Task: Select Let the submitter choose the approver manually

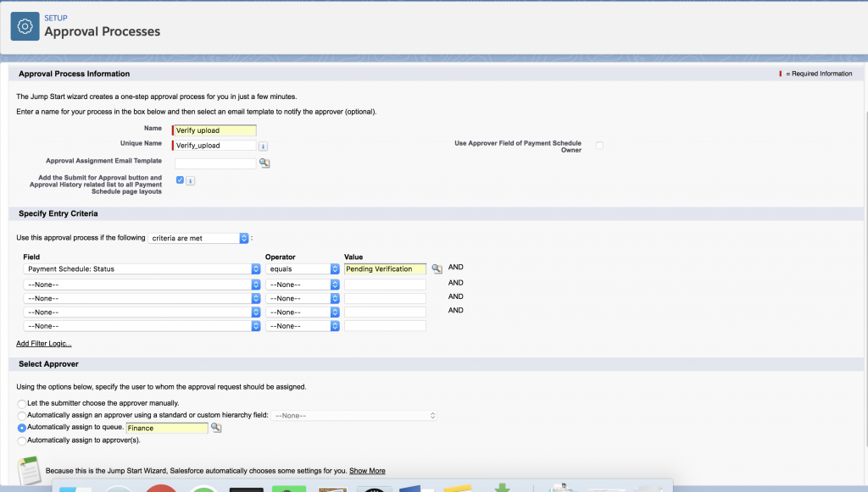Action: [x=22, y=402]
